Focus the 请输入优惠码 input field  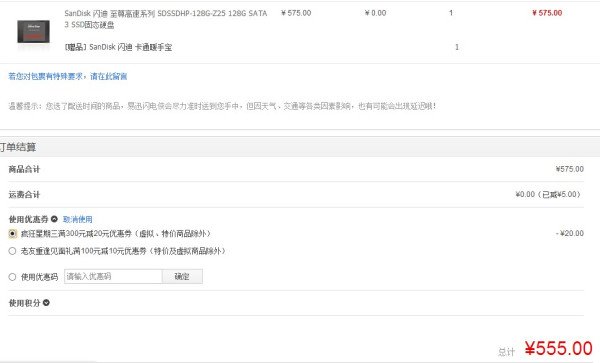point(113,277)
